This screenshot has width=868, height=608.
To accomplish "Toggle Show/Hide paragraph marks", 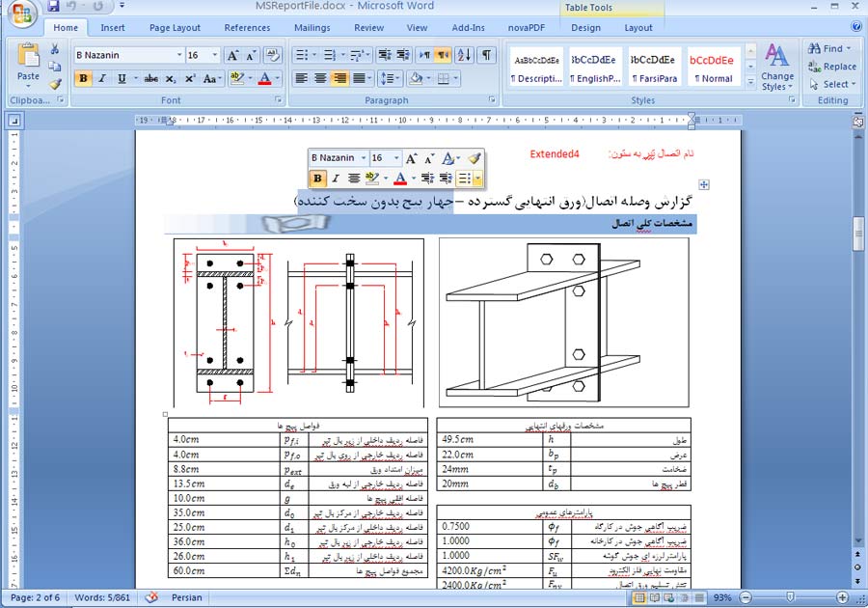I will pos(487,55).
